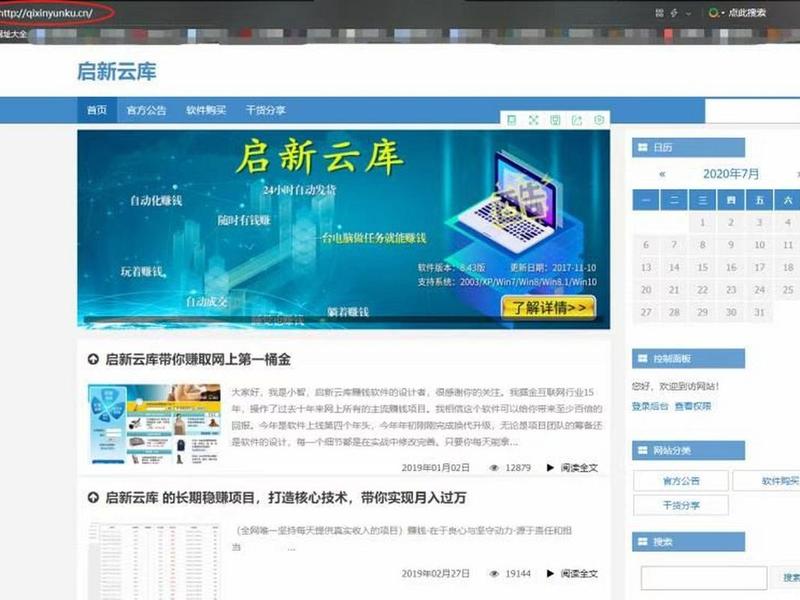This screenshot has height=600, width=800.
Task: Click the play arrow icon beside second 阅读全文
Action: coord(550,573)
